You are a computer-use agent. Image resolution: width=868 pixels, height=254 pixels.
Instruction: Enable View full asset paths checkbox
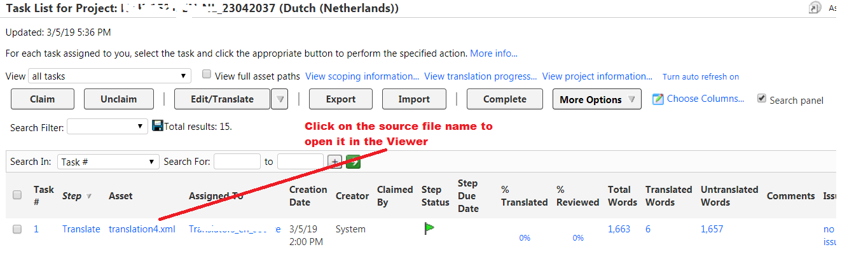coord(206,74)
